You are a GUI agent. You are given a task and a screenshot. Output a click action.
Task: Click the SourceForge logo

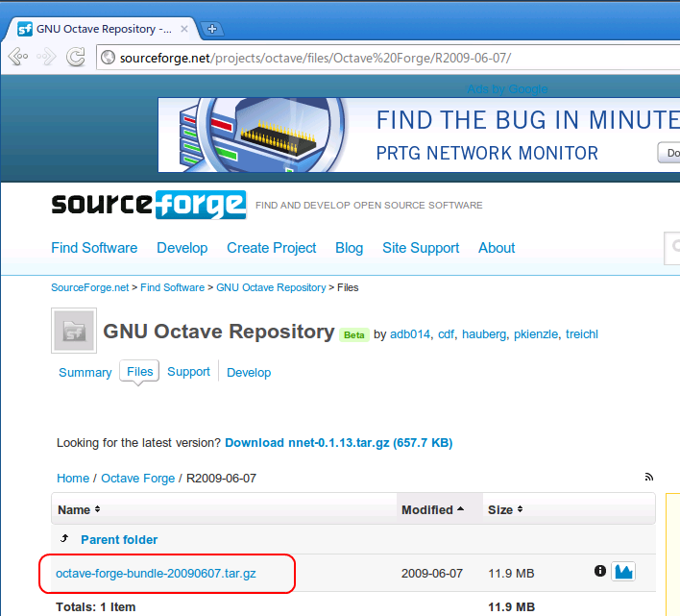tap(149, 205)
